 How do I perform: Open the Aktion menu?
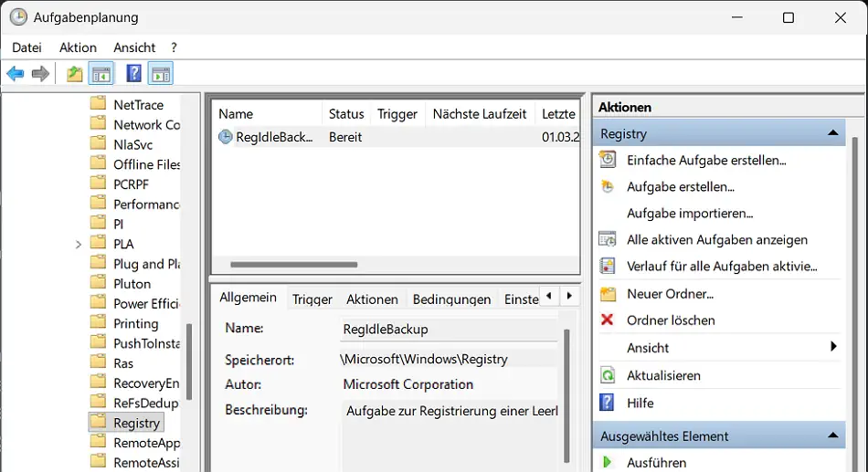[78, 47]
